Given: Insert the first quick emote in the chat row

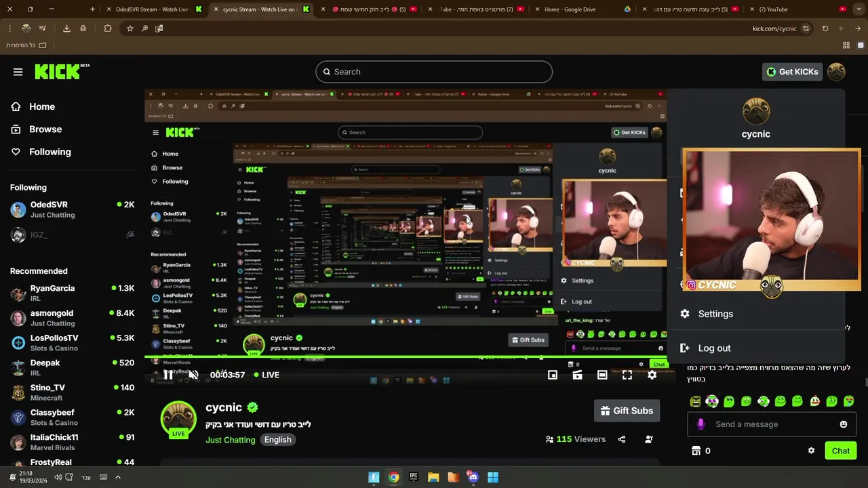Looking at the screenshot, I should pos(695,401).
